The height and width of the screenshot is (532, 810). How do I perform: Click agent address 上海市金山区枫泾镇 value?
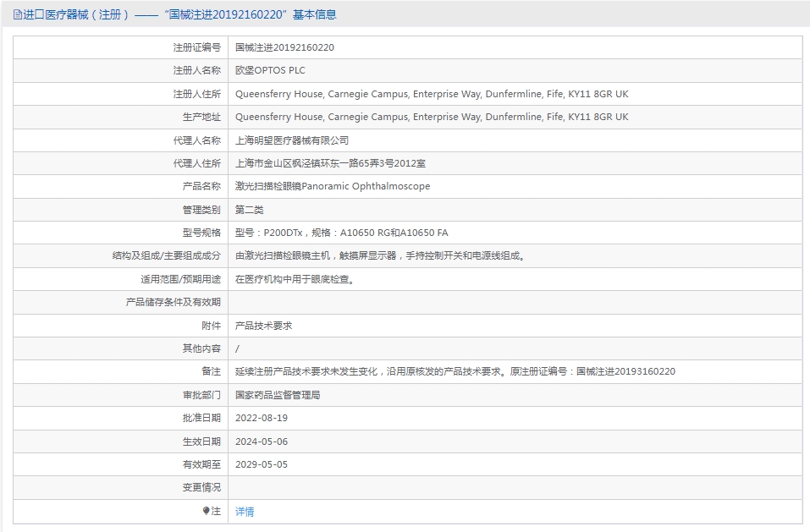click(x=331, y=163)
